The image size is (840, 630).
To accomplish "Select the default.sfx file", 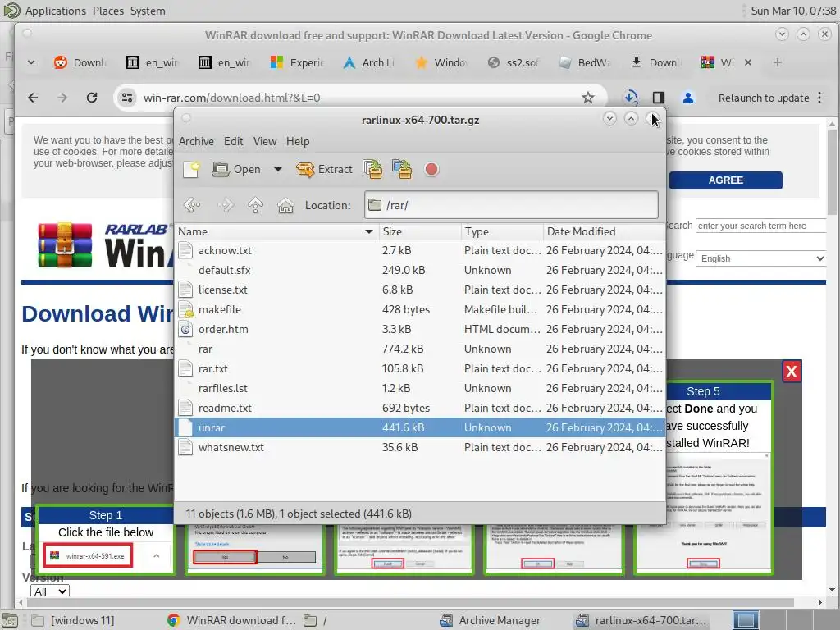I will pos(420,270).
